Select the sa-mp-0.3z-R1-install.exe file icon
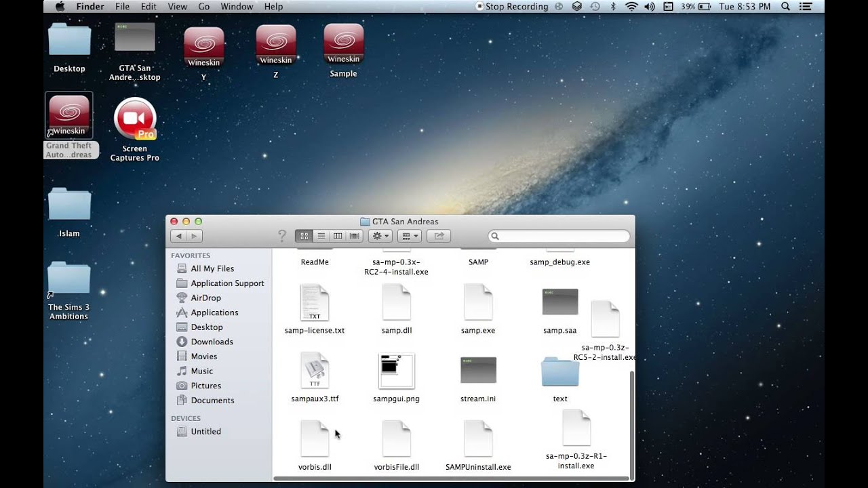This screenshot has height=488, width=868. tap(576, 428)
